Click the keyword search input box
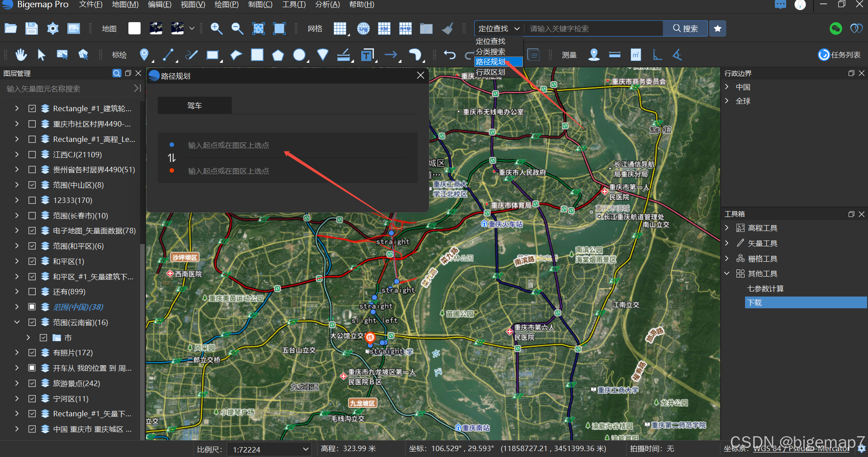This screenshot has width=868, height=457. pyautogui.click(x=593, y=28)
